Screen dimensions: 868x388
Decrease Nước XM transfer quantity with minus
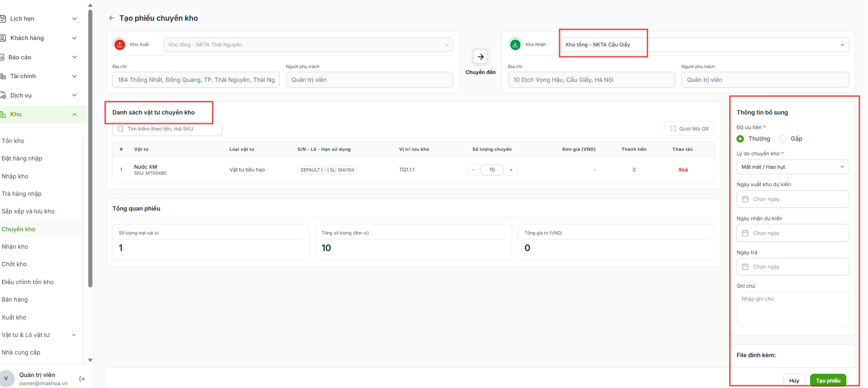tap(473, 170)
